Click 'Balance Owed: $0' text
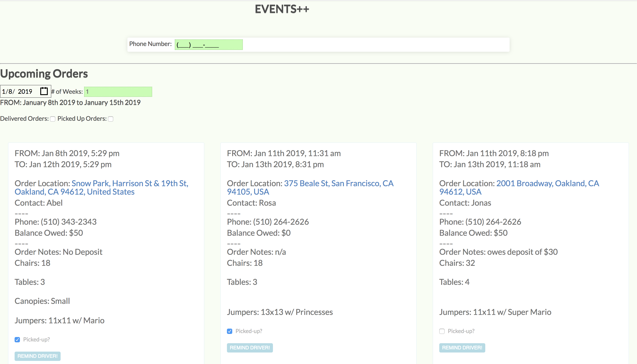This screenshot has height=364, width=637. coord(259,233)
